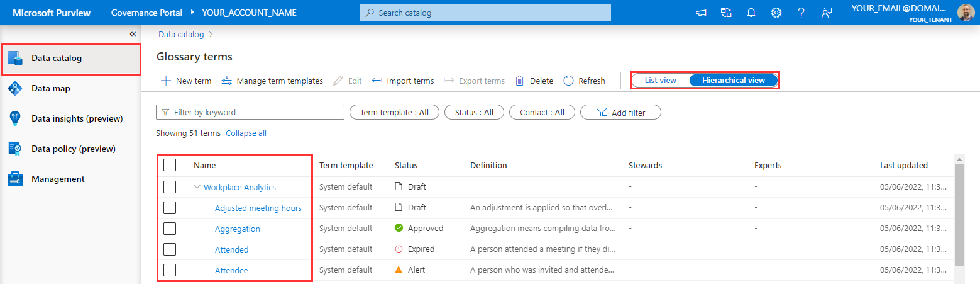Click the breadcrumb chevron after Data catalog

point(211,35)
